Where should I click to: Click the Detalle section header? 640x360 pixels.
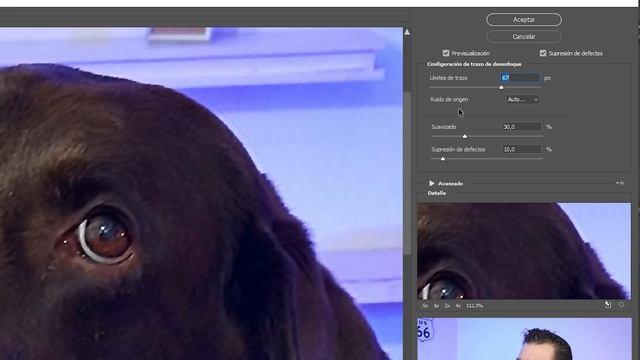coord(437,193)
